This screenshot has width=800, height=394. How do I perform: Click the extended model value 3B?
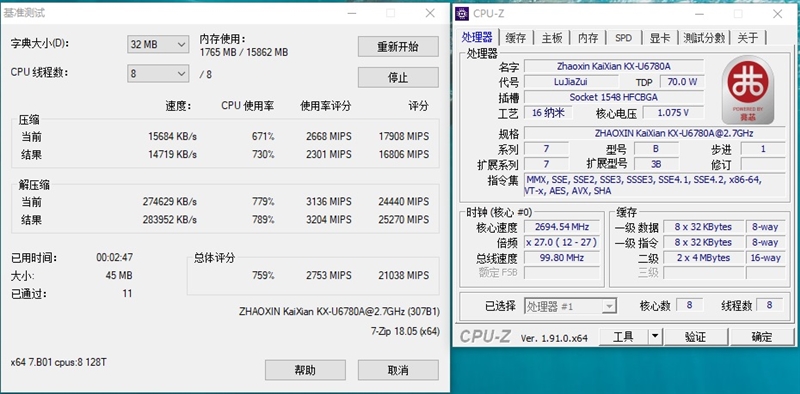tap(656, 164)
